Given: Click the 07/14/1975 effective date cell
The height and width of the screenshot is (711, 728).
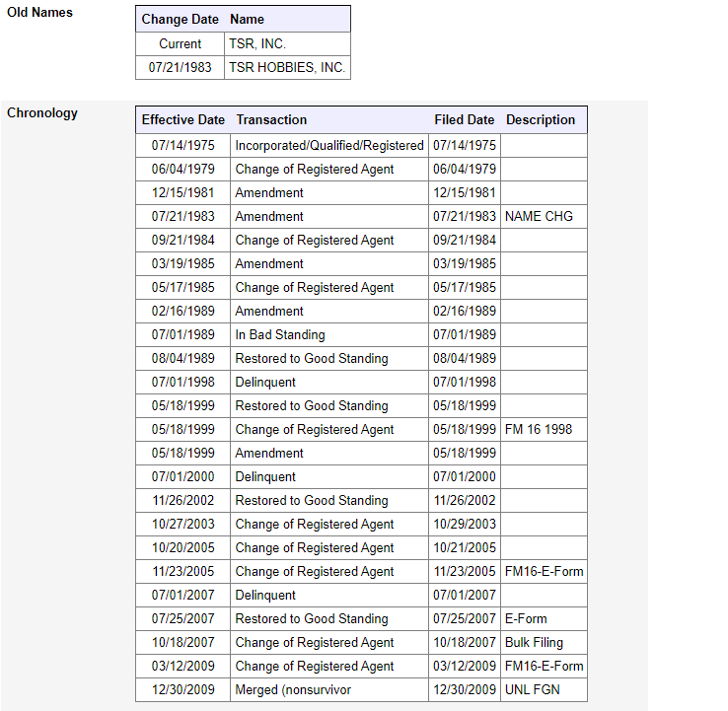Looking at the screenshot, I should [182, 146].
